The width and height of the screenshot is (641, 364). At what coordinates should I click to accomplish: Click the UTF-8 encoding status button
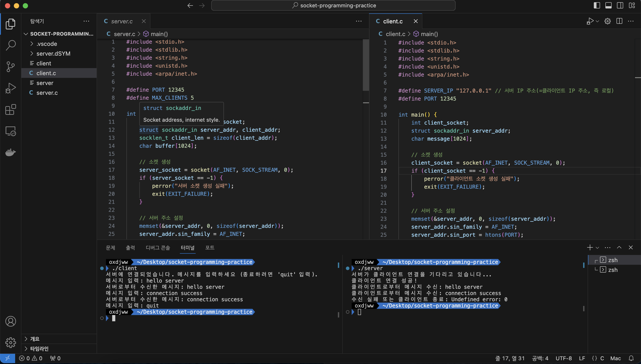coord(564,358)
